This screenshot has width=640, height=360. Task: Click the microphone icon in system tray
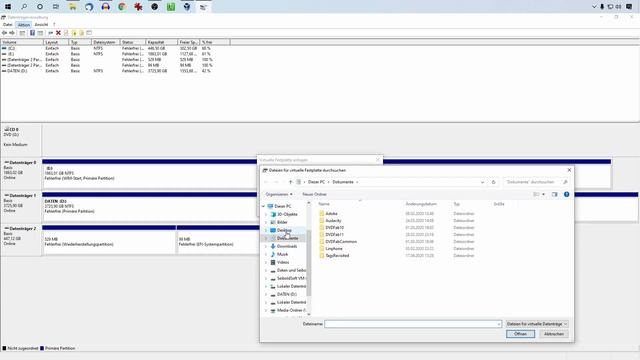(x=602, y=7)
